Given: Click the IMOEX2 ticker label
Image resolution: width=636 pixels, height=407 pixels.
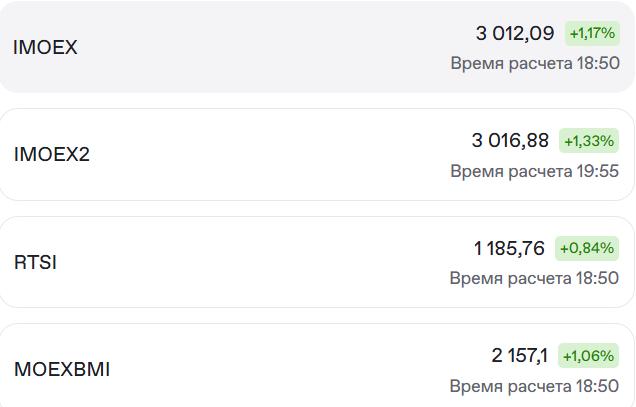Looking at the screenshot, I should [52, 154].
